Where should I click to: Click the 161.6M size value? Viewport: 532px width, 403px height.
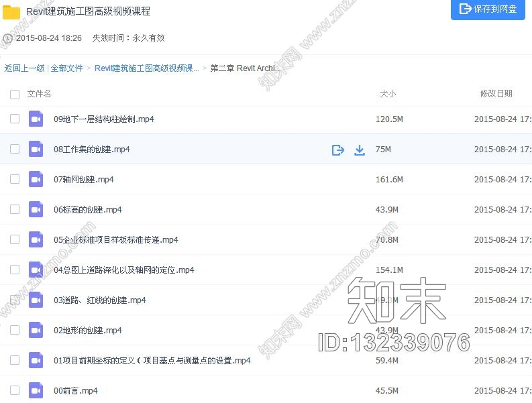389,180
